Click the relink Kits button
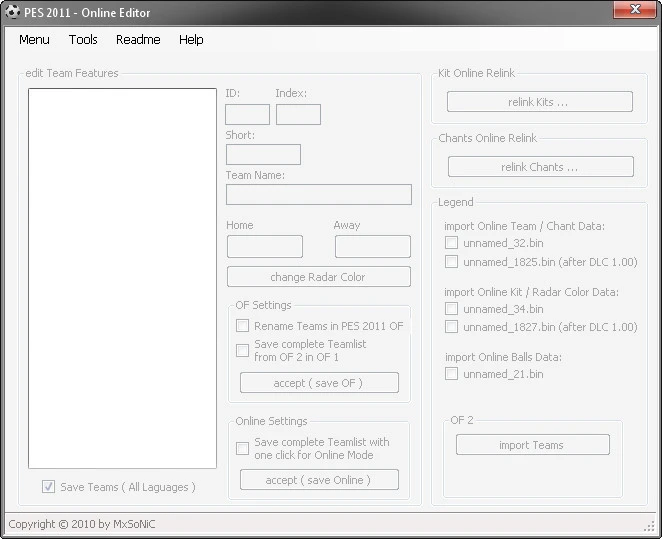Screen dimensions: 662x539 [x=540, y=102]
